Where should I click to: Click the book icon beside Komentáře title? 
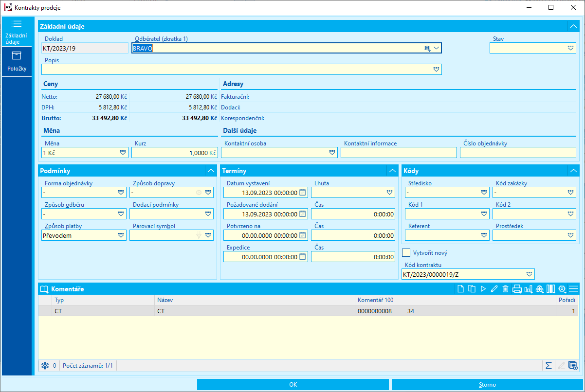(44, 289)
